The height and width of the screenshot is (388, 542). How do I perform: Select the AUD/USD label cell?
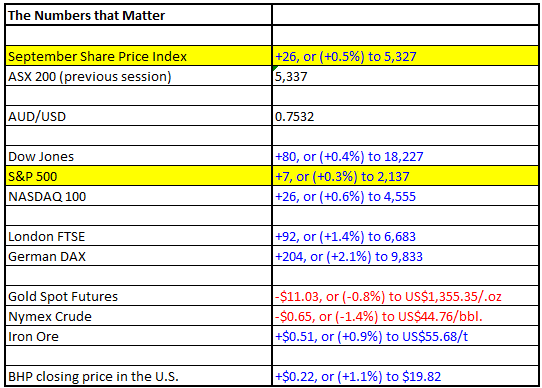click(139, 116)
